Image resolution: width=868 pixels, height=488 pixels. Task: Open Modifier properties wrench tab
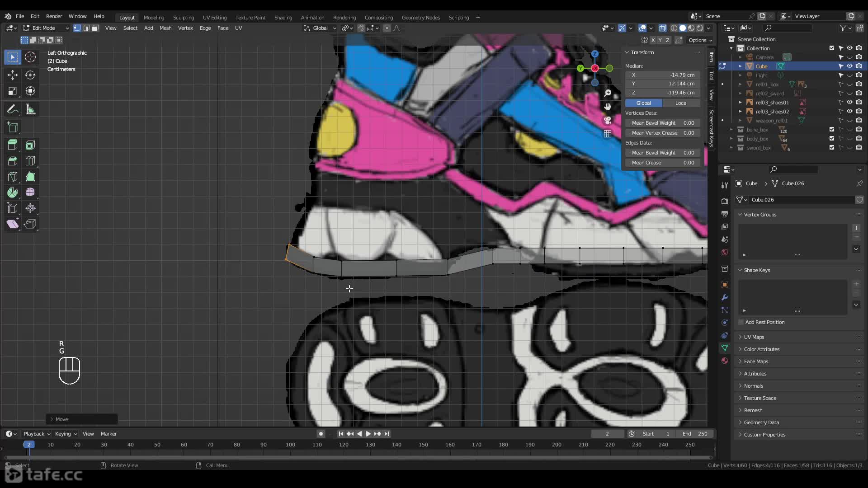point(725,297)
